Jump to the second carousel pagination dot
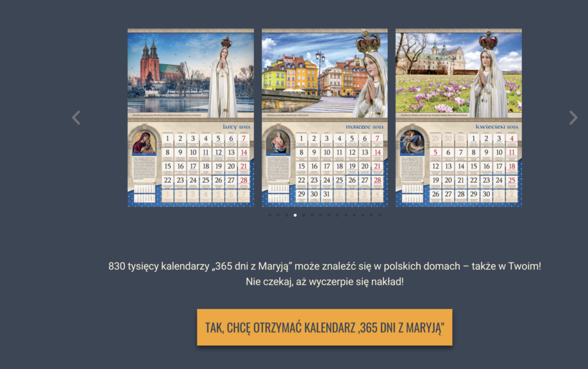588x369 pixels. [278, 215]
